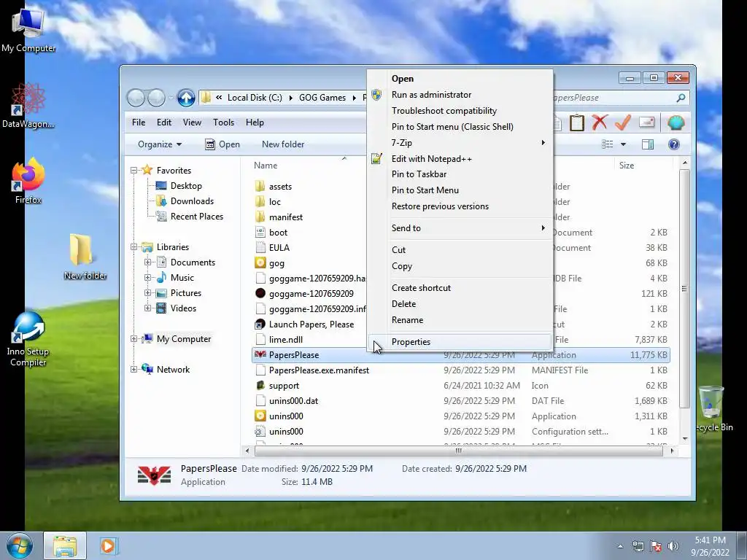This screenshot has height=560, width=747.
Task: Select Pin to Taskbar
Action: (x=460, y=174)
